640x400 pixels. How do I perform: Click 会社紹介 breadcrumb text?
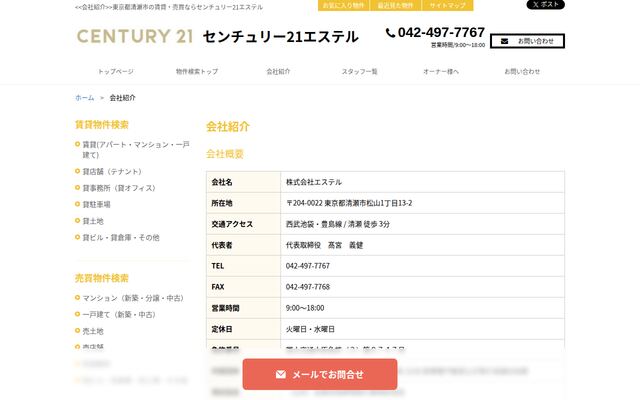pyautogui.click(x=122, y=98)
